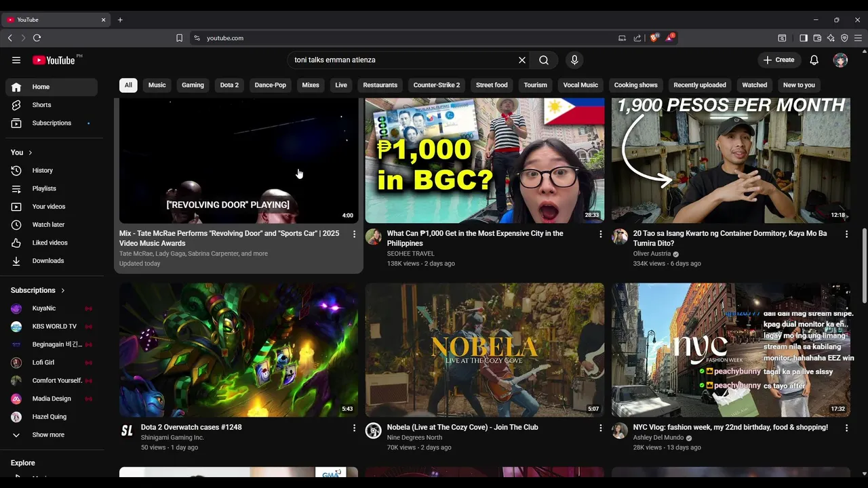Close the YouTube browser tab
Image resolution: width=868 pixels, height=488 pixels.
(x=103, y=20)
